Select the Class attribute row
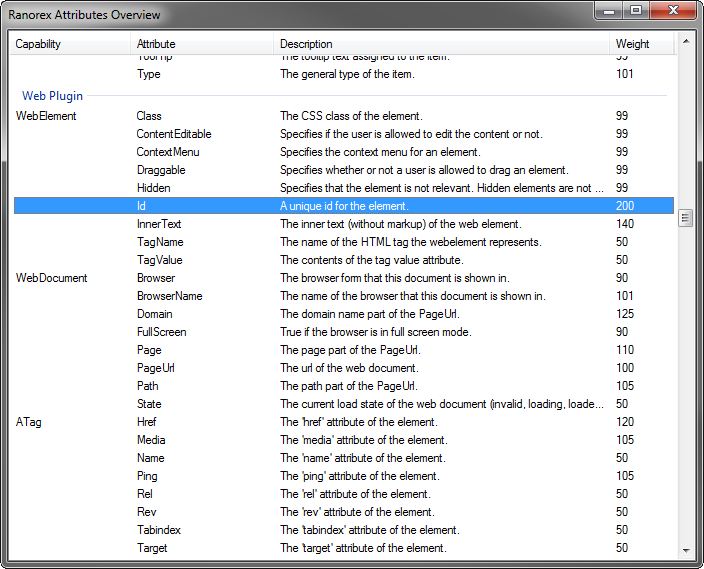Image resolution: width=704 pixels, height=569 pixels. point(344,116)
